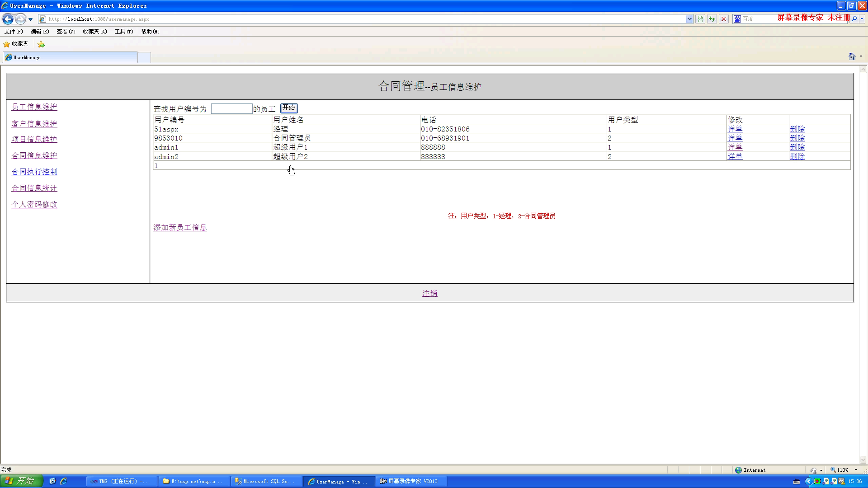Viewport: 868px width, 488px height.
Task: Click the Home page icon
Action: pyautogui.click(x=852, y=56)
